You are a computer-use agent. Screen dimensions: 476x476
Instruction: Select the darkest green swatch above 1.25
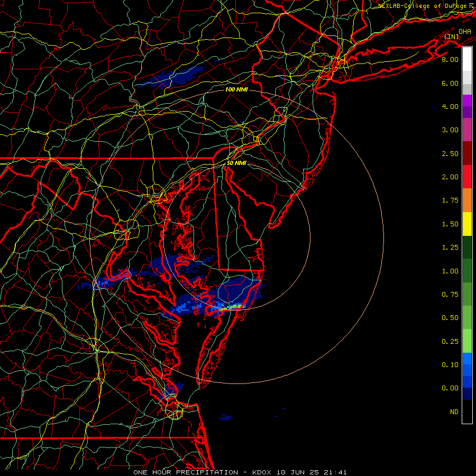pyautogui.click(x=467, y=247)
